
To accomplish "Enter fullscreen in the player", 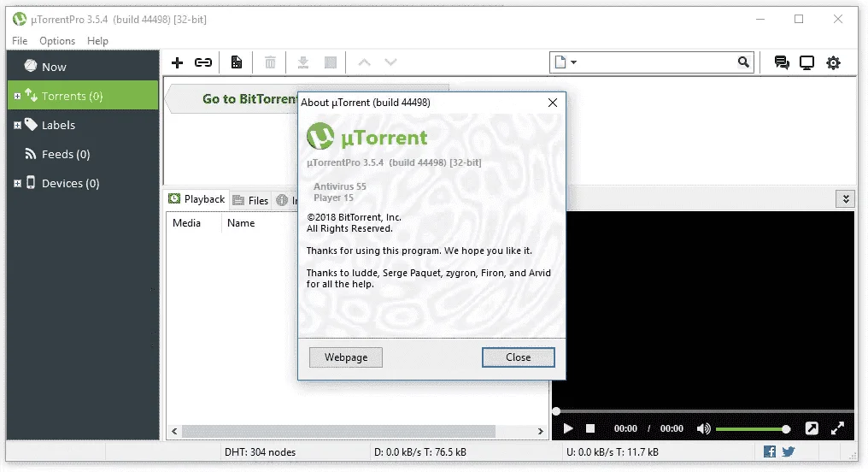I will [x=837, y=428].
